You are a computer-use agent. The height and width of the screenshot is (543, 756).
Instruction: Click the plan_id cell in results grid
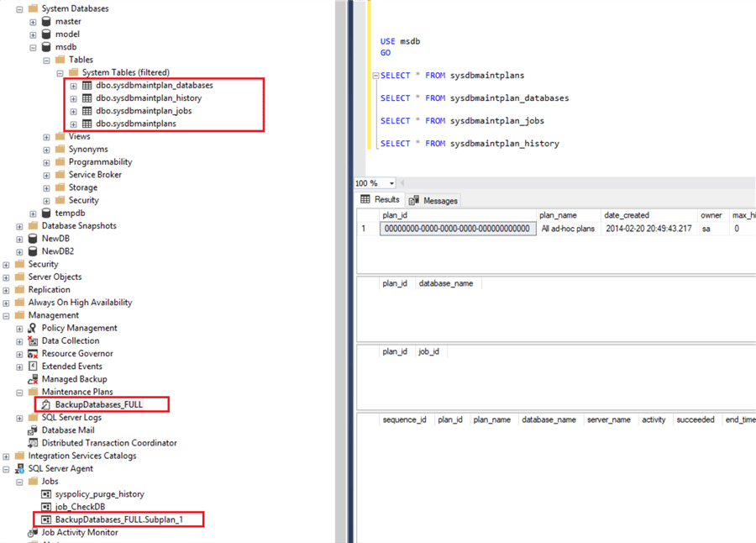point(456,229)
